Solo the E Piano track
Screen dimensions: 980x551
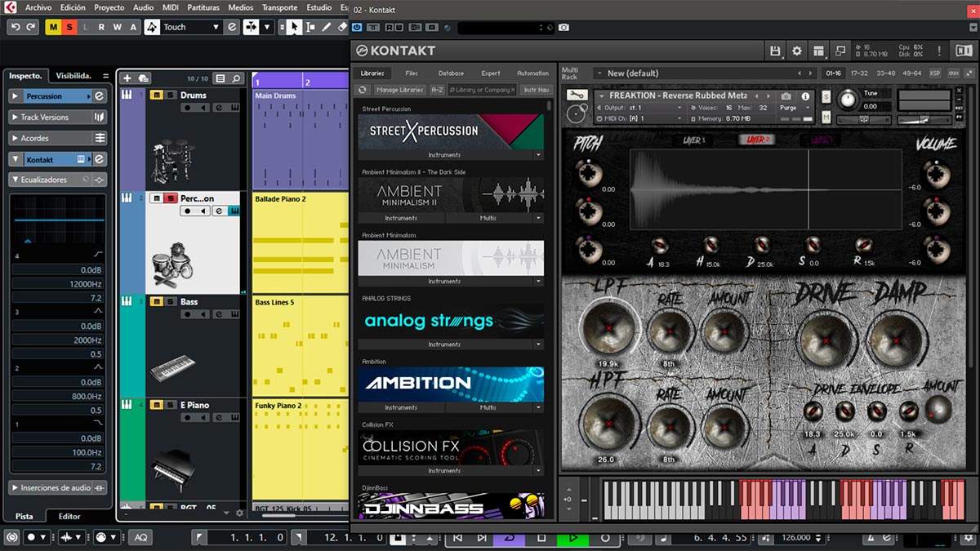pyautogui.click(x=170, y=405)
